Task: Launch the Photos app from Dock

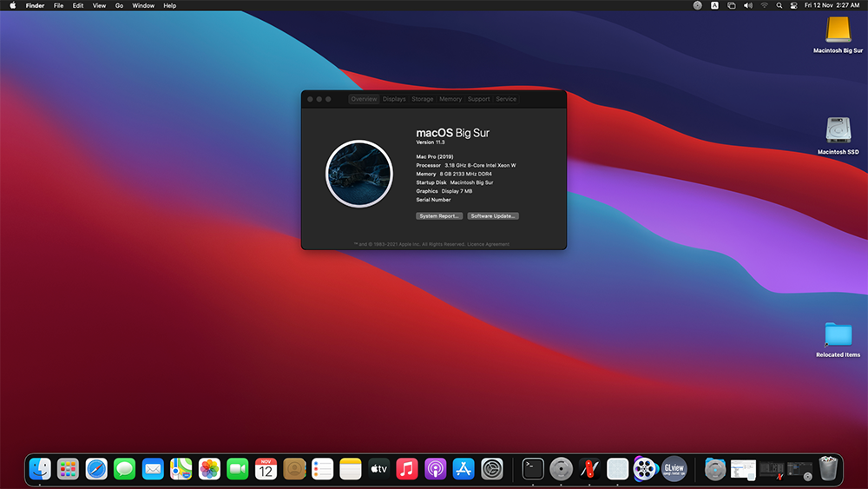Action: tap(209, 469)
